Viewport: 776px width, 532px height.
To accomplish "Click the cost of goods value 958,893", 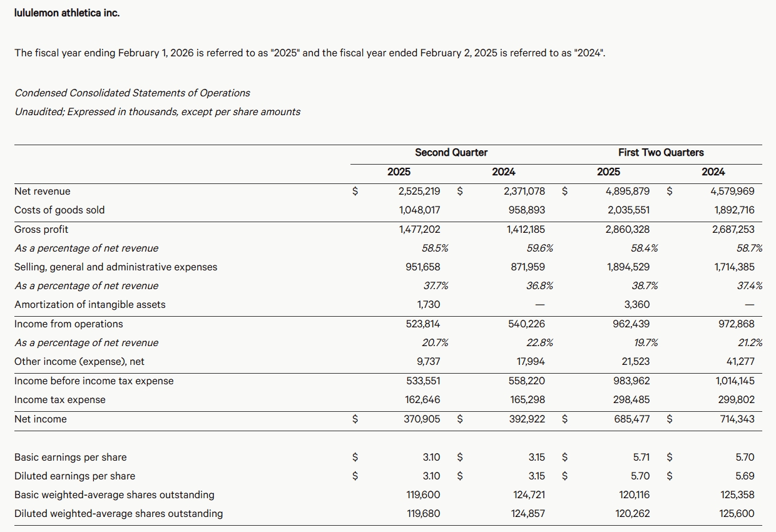I will click(x=527, y=210).
